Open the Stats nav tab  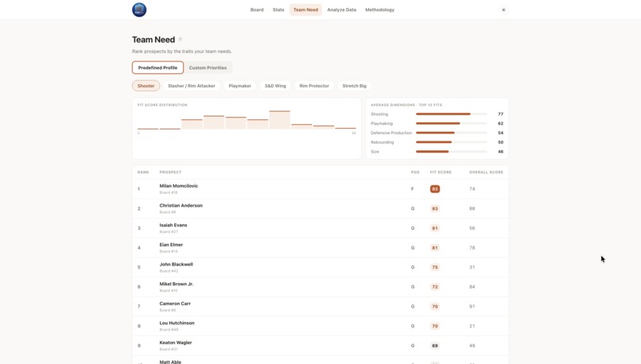[278, 10]
